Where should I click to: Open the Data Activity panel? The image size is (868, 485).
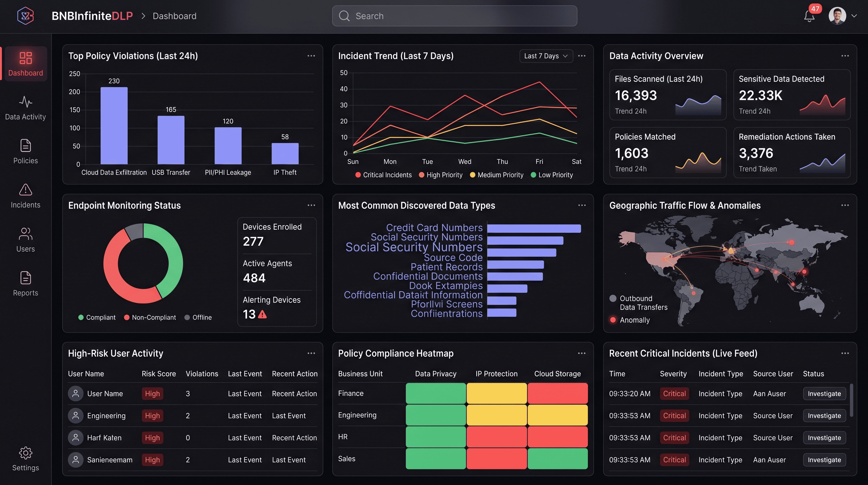click(x=25, y=107)
